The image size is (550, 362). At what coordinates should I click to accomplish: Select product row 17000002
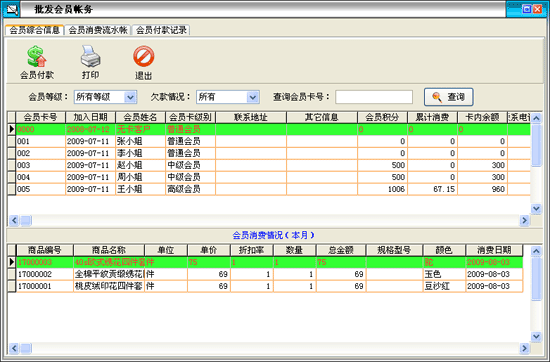[x=265, y=274]
